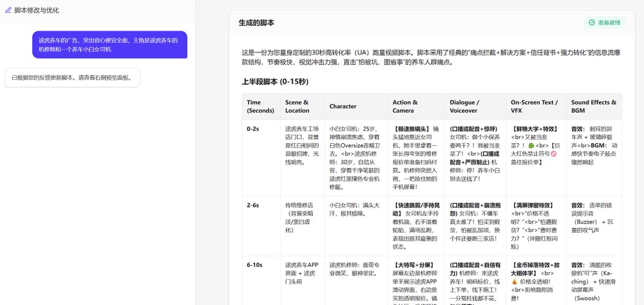Click the 上半段脚本 (0-15秒) section heading
Viewport: 644px width, 305px height.
coord(275,81)
